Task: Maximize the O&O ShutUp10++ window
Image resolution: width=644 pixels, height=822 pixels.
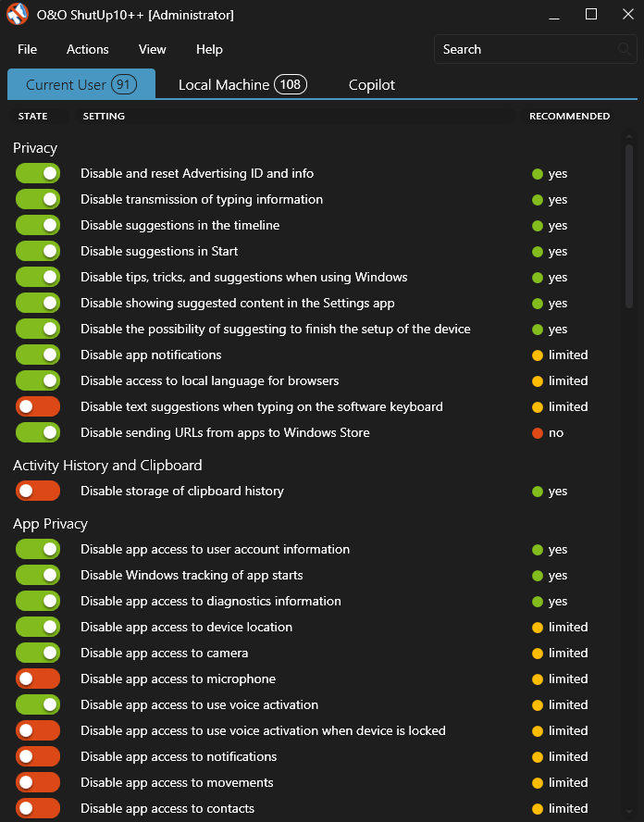Action: coord(591,14)
